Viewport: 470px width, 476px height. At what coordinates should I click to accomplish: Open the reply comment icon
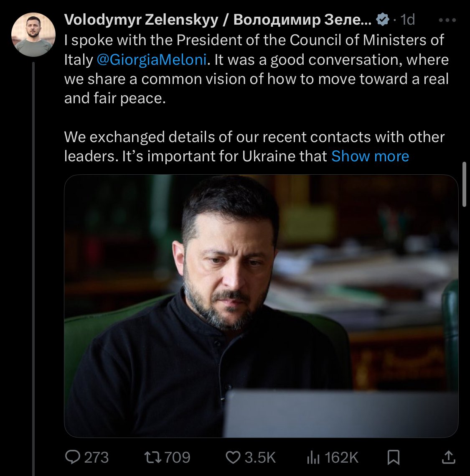coord(73,457)
